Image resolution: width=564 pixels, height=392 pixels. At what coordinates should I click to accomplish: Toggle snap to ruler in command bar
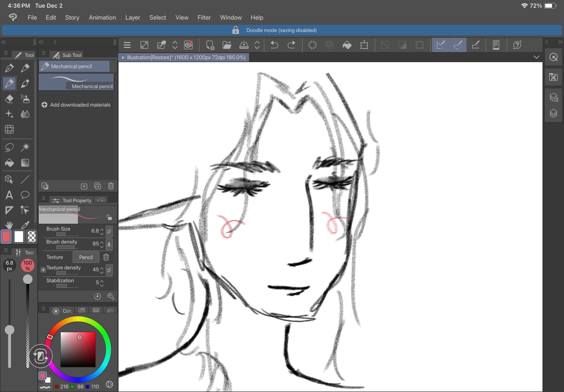(441, 45)
